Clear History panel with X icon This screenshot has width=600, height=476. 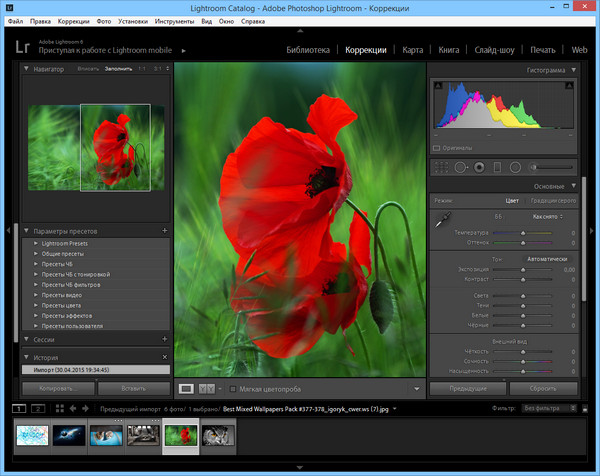pos(164,357)
